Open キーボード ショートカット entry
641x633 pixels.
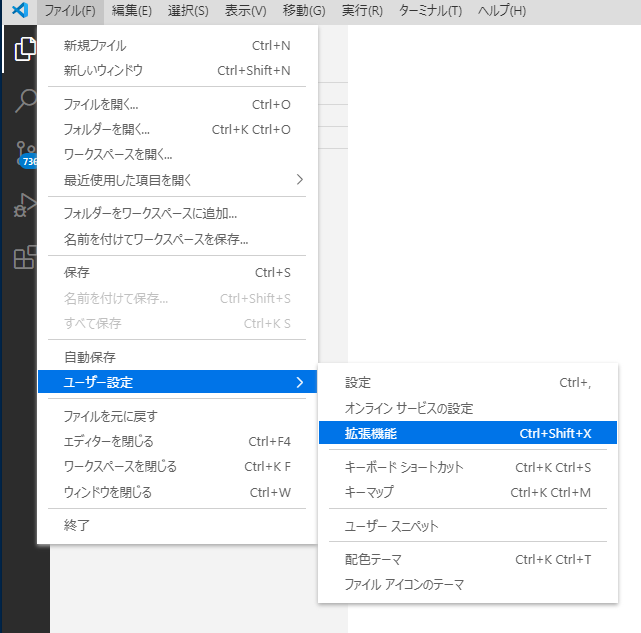pyautogui.click(x=468, y=467)
